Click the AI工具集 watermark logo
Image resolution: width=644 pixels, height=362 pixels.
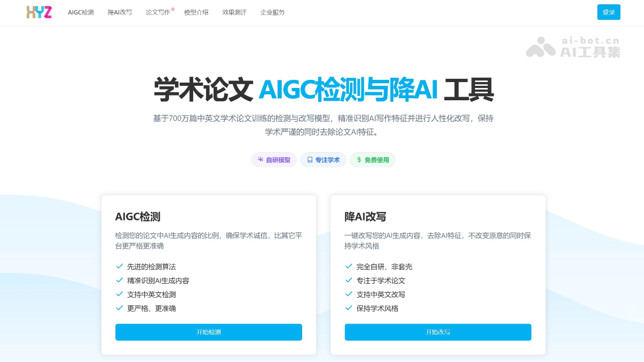[573, 47]
